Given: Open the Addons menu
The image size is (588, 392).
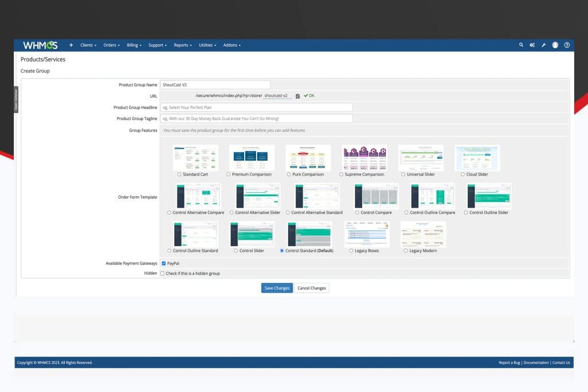Looking at the screenshot, I should [232, 45].
